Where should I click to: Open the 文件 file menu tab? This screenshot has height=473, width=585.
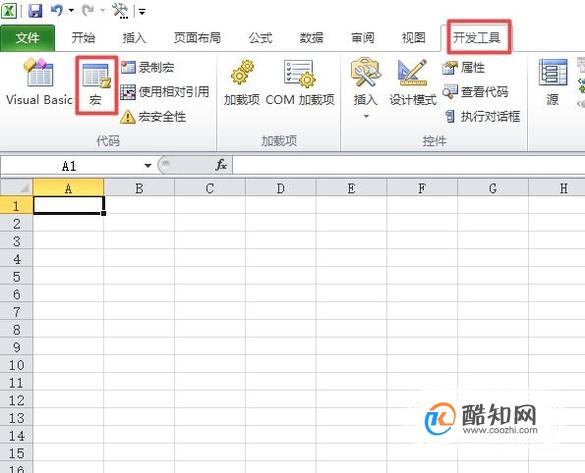28,38
